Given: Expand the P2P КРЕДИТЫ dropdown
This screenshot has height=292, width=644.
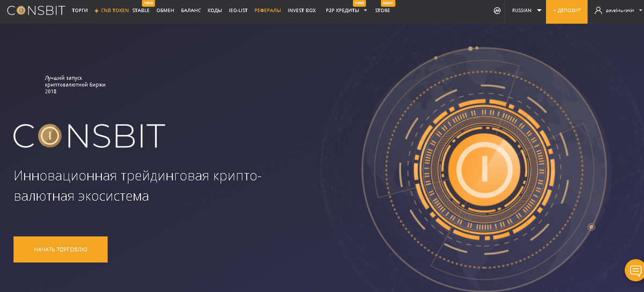Looking at the screenshot, I should [346, 10].
